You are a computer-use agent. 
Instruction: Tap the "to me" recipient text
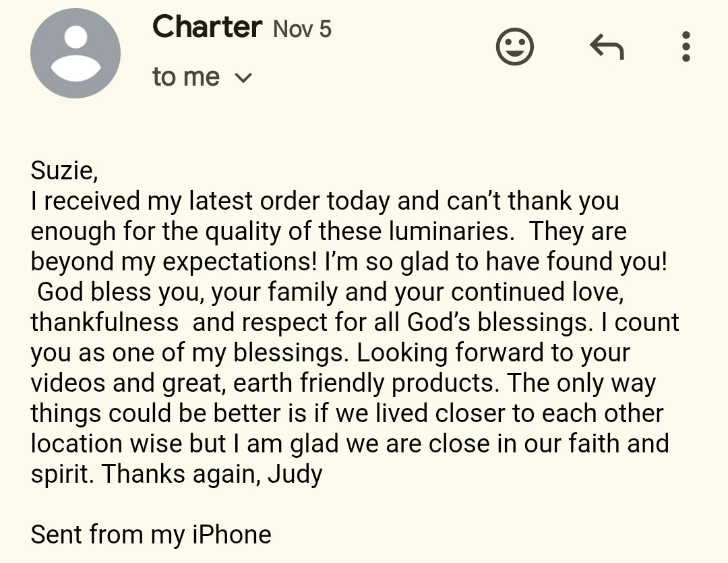(185, 77)
